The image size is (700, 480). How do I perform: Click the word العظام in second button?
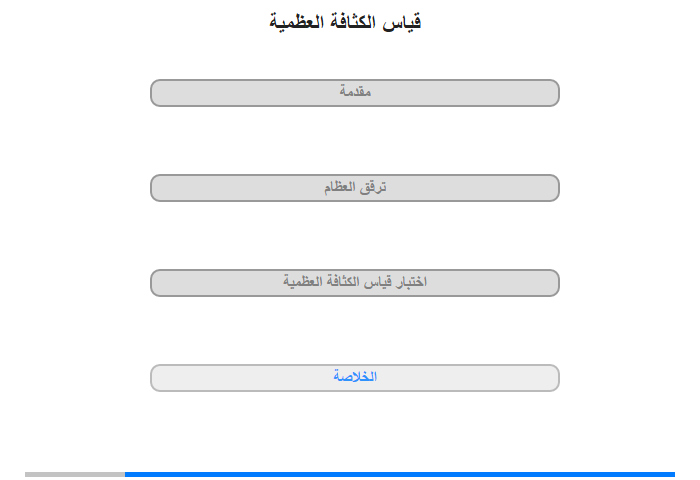point(340,187)
